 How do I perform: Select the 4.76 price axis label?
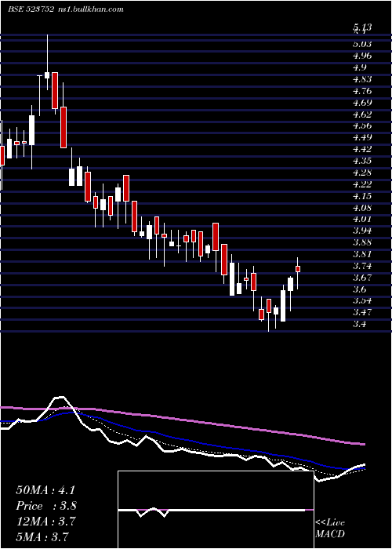click(362, 91)
